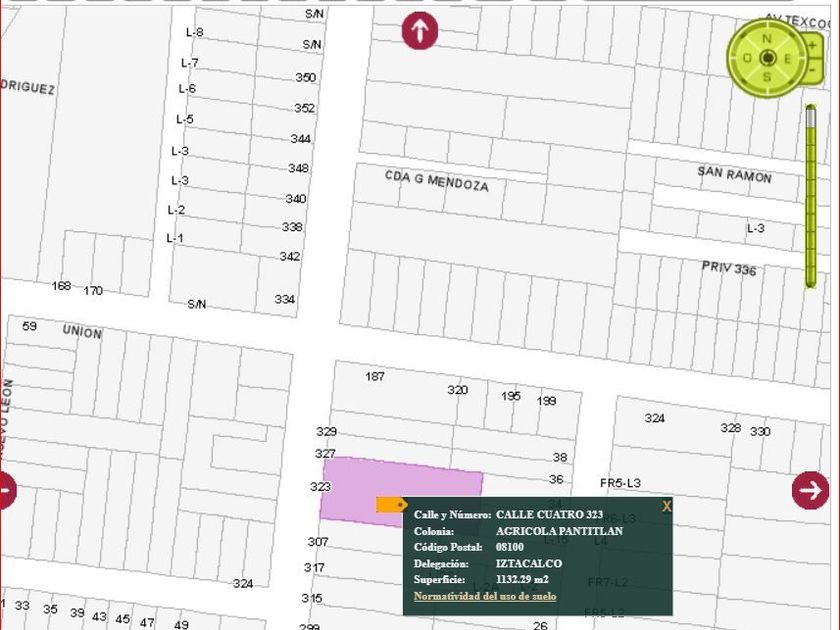840x630 pixels.
Task: Click lot number 199 label
Action: (546, 401)
